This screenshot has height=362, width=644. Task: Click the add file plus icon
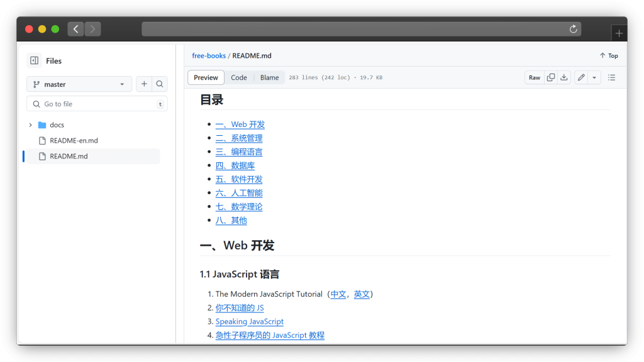144,84
